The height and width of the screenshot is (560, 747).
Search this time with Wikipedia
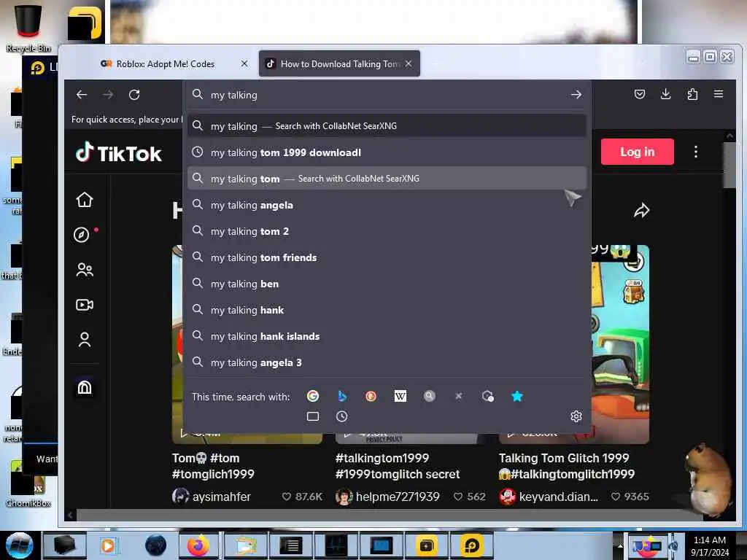point(400,396)
